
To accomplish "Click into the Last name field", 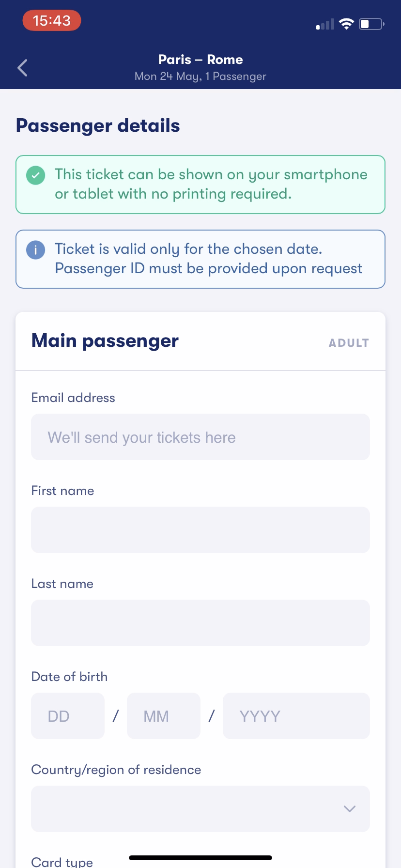I will point(200,623).
